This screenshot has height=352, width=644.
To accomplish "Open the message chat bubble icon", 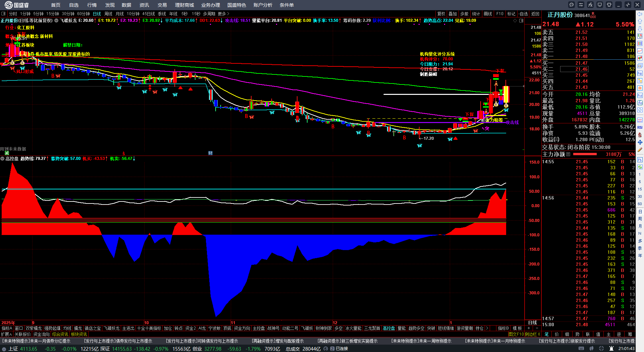I will click(571, 5).
